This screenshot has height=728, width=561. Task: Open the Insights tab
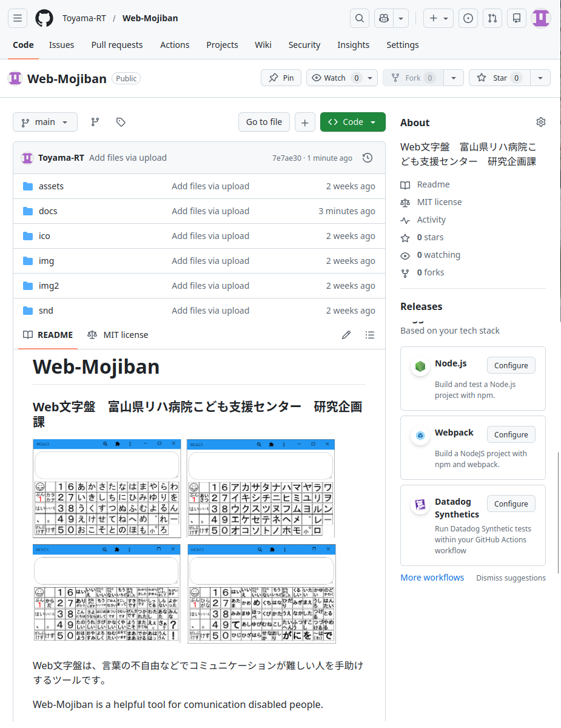(x=353, y=44)
